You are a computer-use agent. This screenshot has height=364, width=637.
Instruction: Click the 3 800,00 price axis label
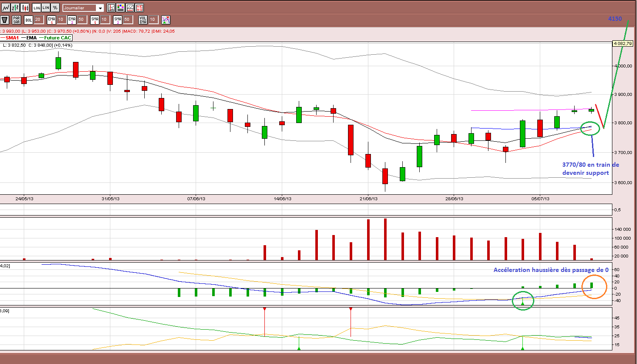(624, 123)
